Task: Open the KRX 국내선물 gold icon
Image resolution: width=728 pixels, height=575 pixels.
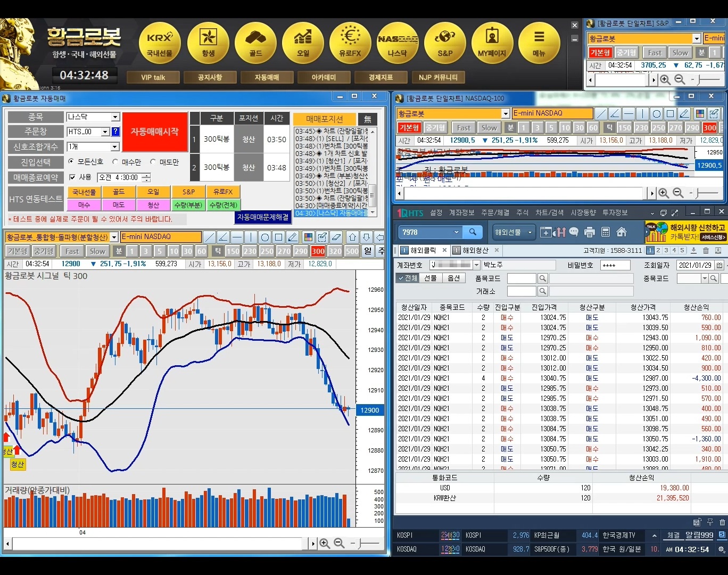Action: tap(160, 43)
